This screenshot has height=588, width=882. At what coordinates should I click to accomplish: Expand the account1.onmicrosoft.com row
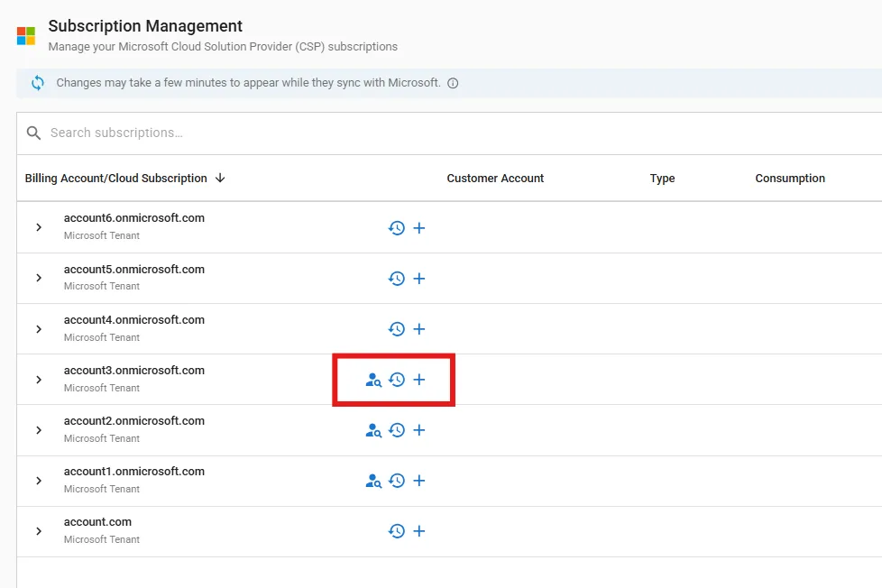[x=39, y=481]
